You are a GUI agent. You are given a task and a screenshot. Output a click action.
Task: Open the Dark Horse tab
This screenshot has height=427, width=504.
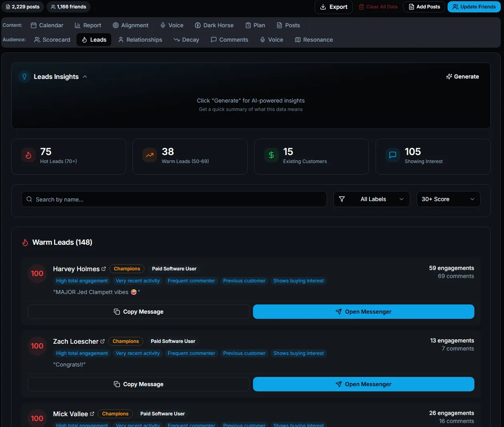point(214,25)
